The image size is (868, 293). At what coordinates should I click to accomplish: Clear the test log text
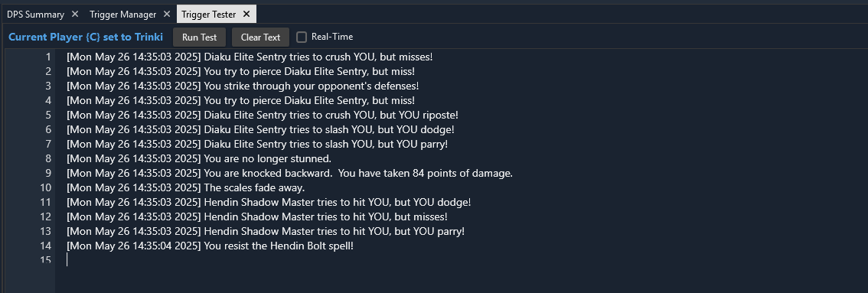click(260, 37)
